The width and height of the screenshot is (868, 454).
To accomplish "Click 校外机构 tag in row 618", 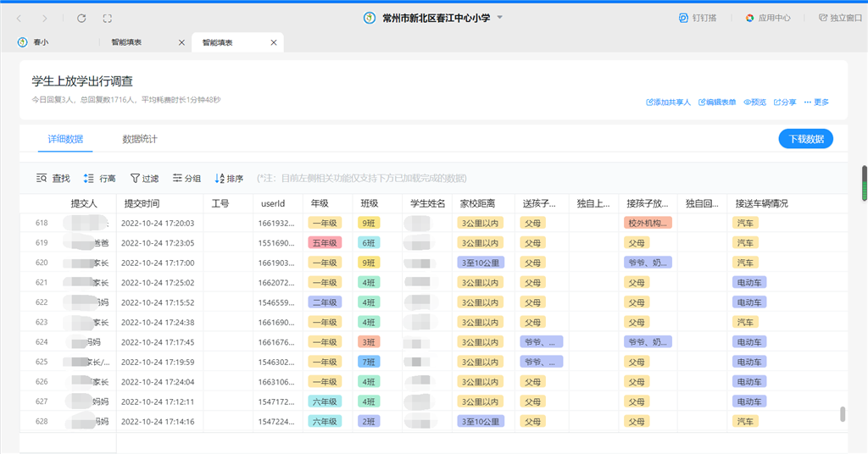I will (647, 223).
